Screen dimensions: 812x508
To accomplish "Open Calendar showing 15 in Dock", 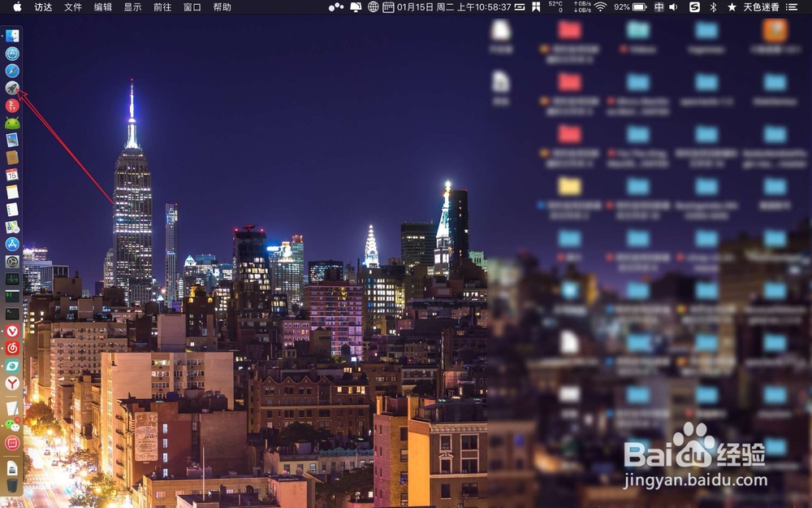I will (12, 175).
